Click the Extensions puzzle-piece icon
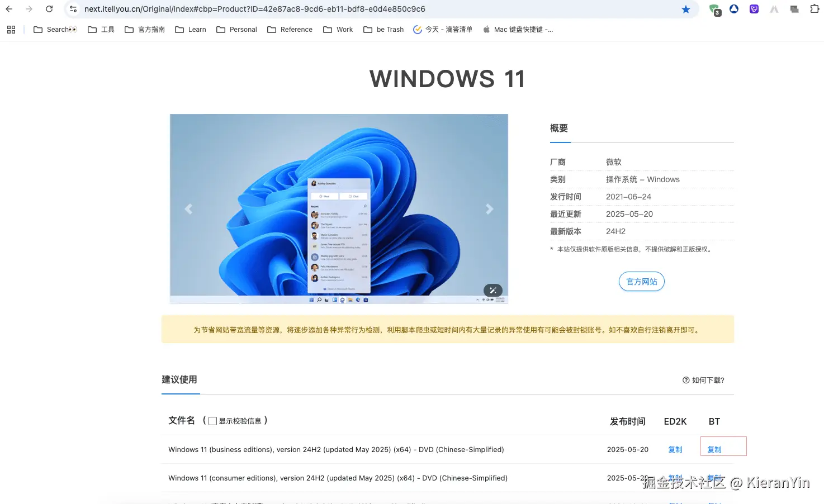This screenshot has width=824, height=504. click(x=813, y=9)
